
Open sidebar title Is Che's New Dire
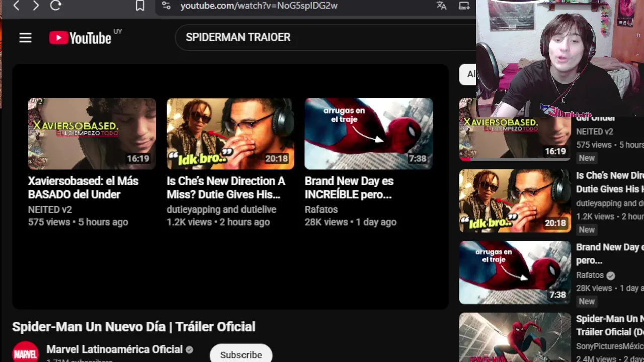tap(610, 182)
